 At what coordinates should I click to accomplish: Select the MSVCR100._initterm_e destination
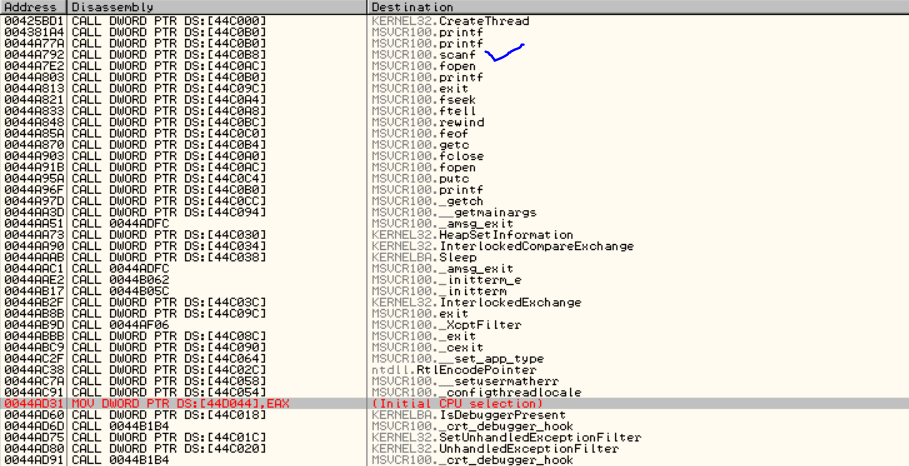446,280
